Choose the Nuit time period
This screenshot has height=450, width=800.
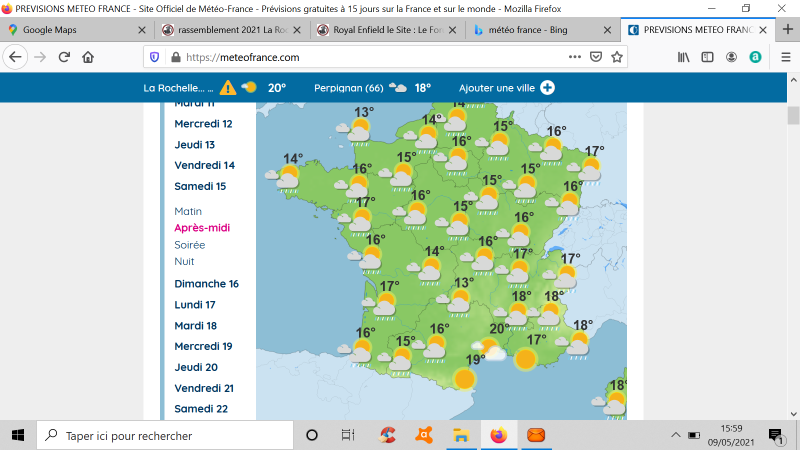[x=184, y=261]
